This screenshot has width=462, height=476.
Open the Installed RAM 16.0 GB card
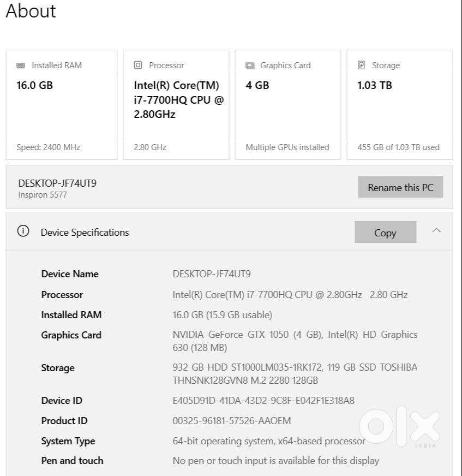point(62,105)
